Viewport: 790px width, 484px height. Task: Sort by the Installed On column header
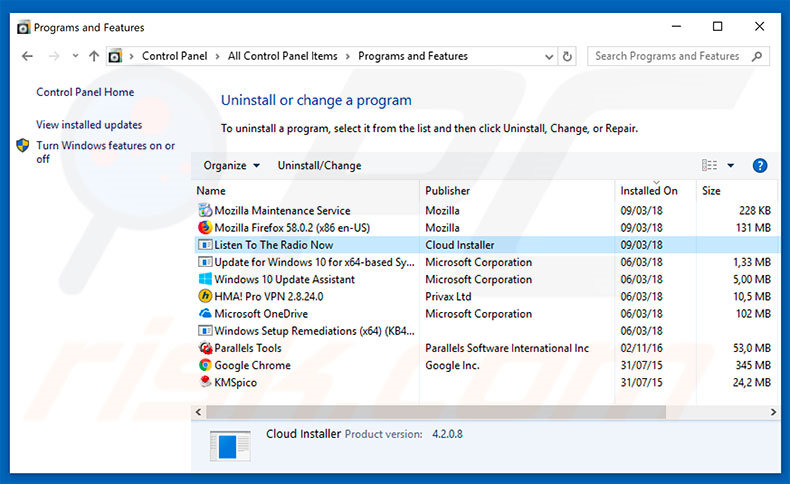point(649,191)
